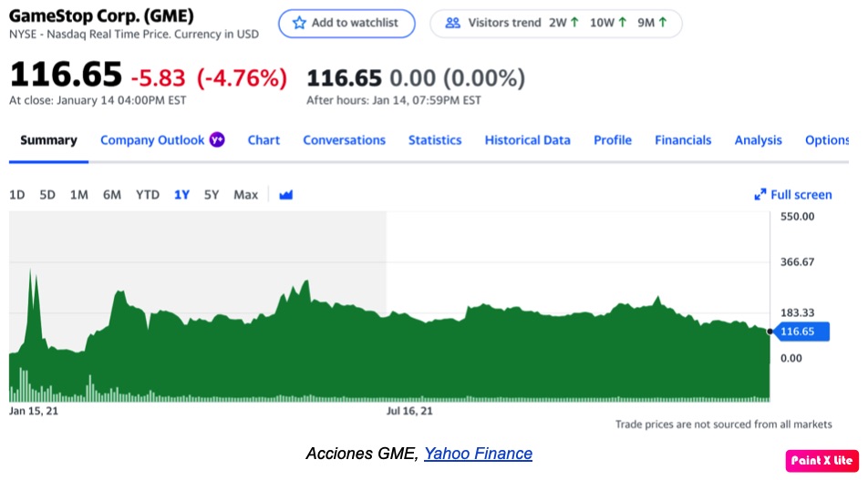The image size is (868, 480).
Task: Click the After hours: Jan 14 timestamp
Action: coord(394,100)
